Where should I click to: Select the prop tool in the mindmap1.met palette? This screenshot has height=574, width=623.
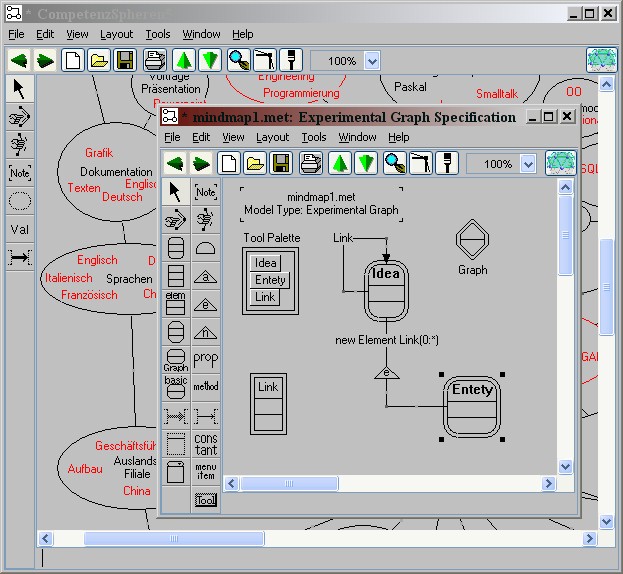pos(206,359)
